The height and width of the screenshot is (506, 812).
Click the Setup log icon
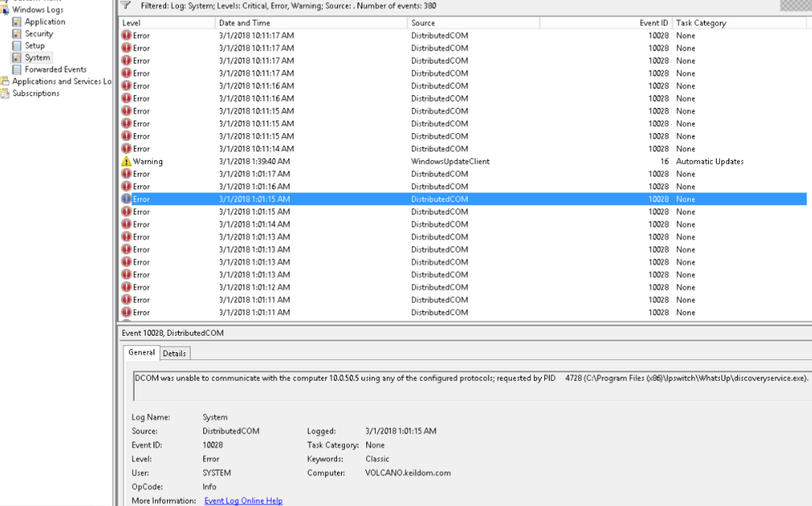17,46
